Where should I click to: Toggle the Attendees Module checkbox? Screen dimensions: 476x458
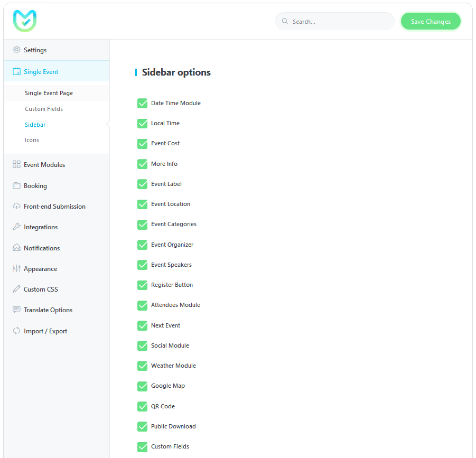point(142,305)
